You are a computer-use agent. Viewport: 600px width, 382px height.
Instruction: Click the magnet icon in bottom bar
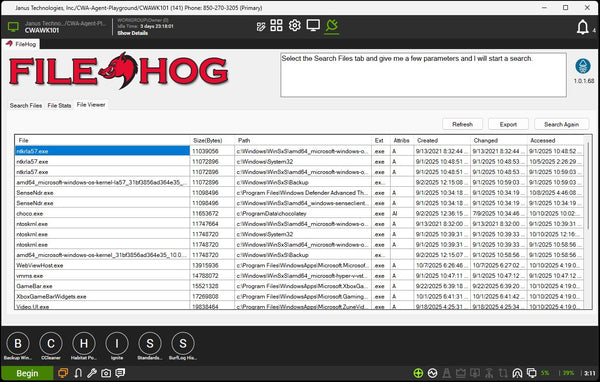(78, 373)
